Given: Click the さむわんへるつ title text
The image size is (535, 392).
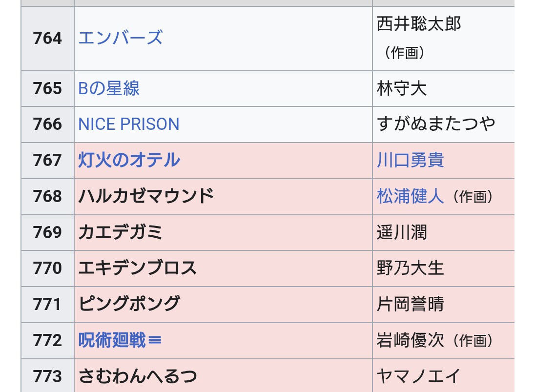Looking at the screenshot, I should pyautogui.click(x=138, y=376).
